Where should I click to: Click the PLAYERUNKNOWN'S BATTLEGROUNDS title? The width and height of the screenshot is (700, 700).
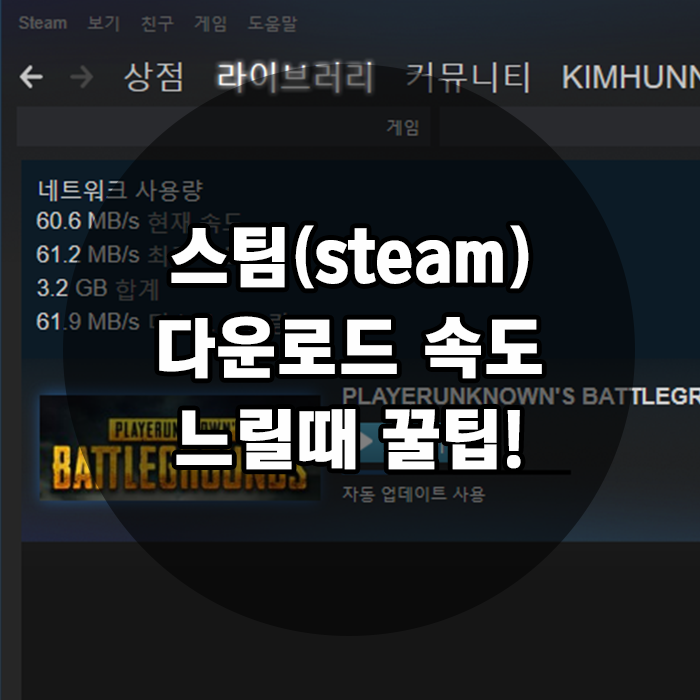pos(521,396)
